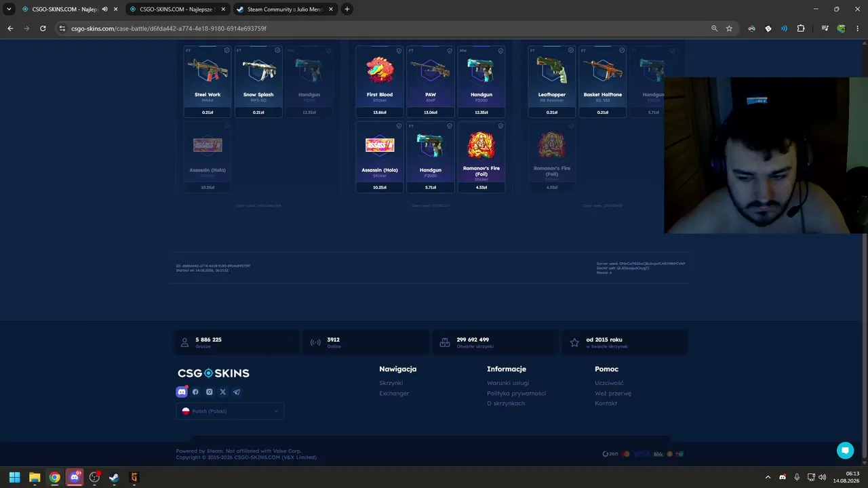This screenshot has height=488, width=868.
Task: Open the Instagram link in the footer
Action: [209, 392]
